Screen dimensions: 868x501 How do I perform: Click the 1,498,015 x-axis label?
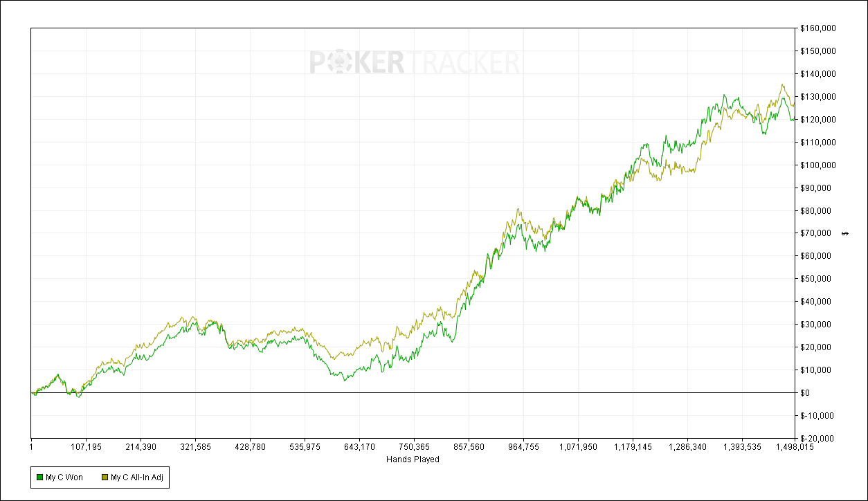795,448
